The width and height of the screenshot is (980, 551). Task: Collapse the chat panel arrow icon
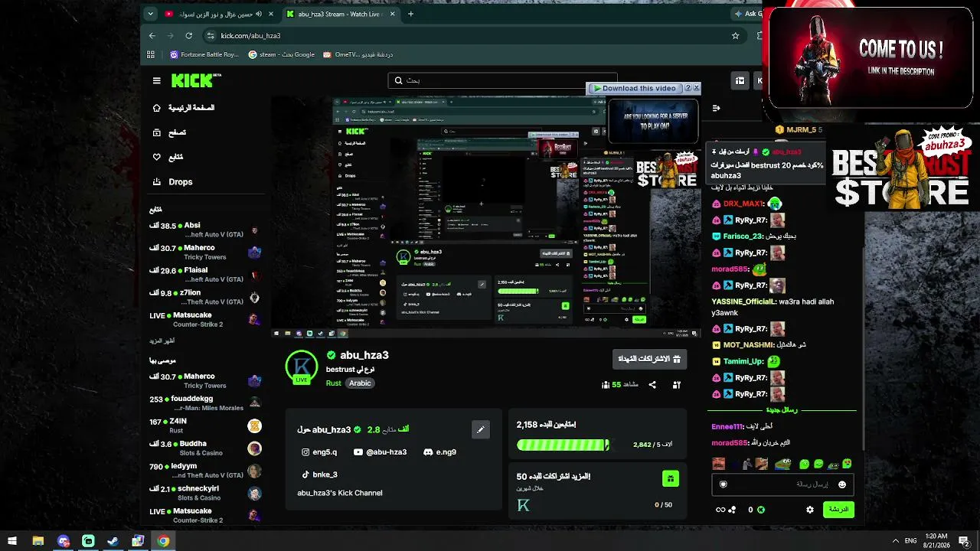(716, 108)
